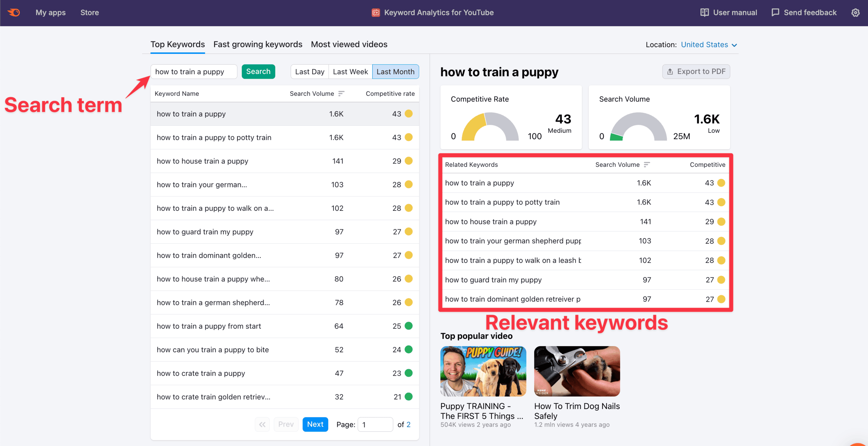
Task: Select 'how to crate train golden retriev...' row
Action: tap(285, 397)
